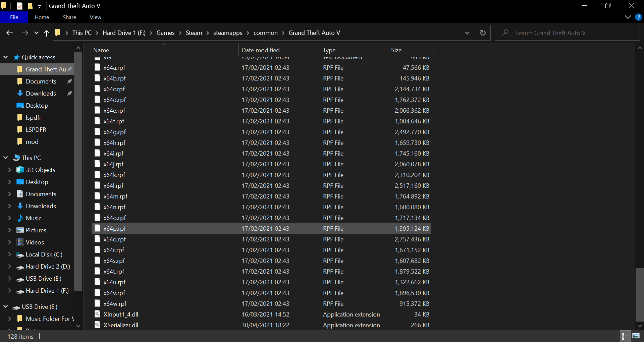Navigate to common in the address breadcrumb
Image resolution: width=644 pixels, height=342 pixels.
click(265, 33)
